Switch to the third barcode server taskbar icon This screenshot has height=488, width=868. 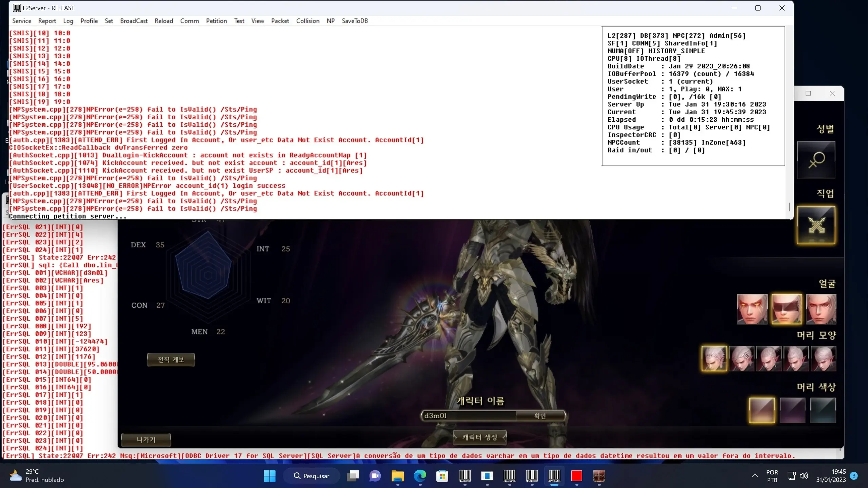click(532, 476)
